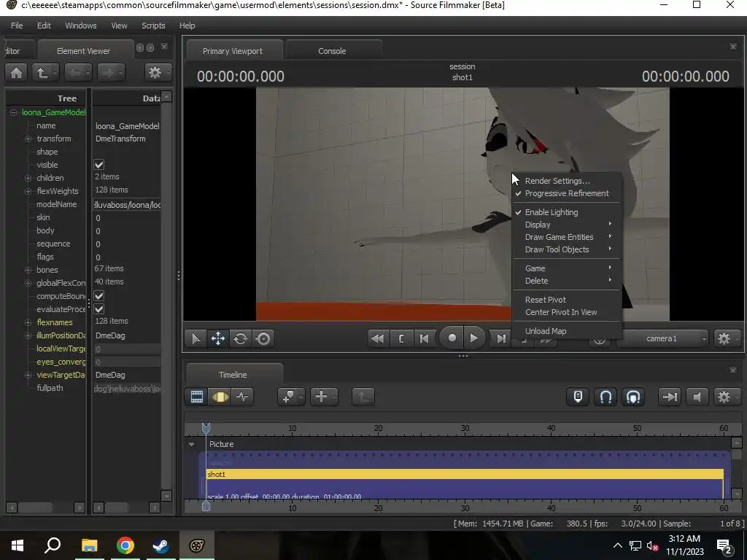Switch to the Graph Editor mode
Screen dimensions: 747x560
point(242,397)
